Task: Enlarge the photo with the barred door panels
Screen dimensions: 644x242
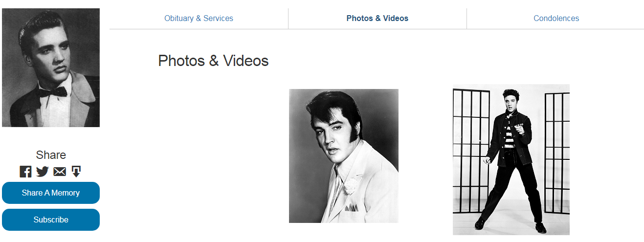Action: (511, 159)
